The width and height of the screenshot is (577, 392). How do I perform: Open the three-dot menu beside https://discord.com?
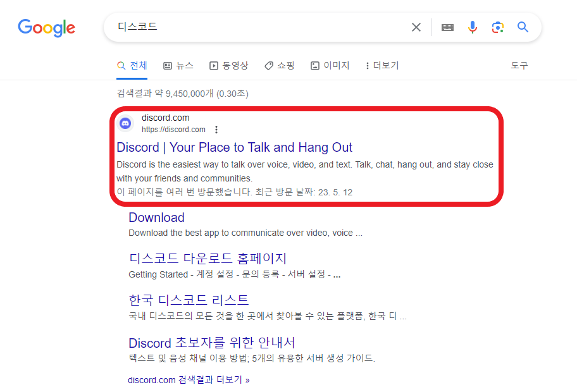(216, 130)
